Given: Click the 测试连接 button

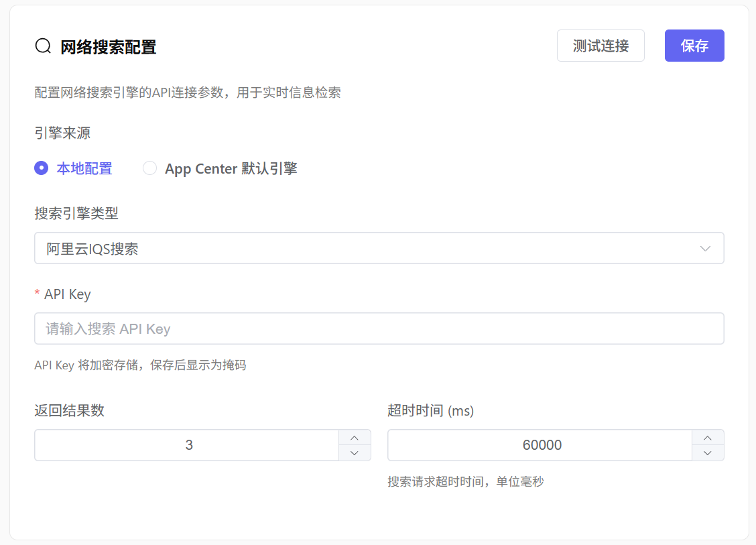Looking at the screenshot, I should [601, 46].
